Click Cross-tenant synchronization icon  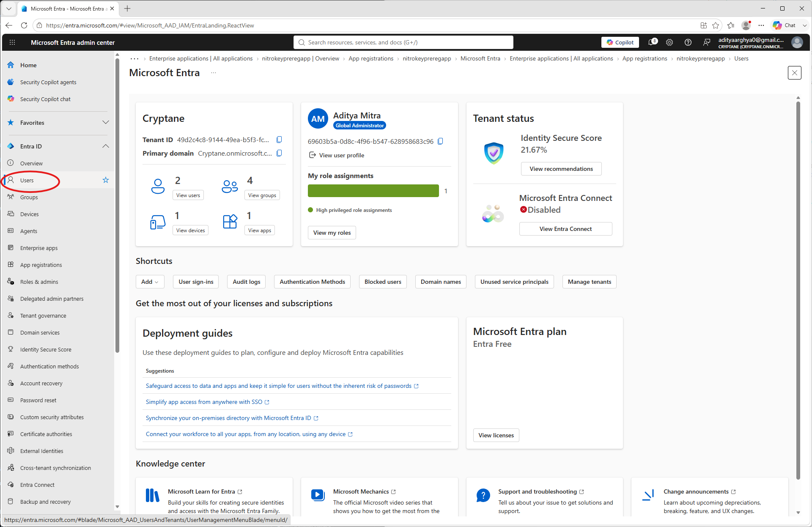pos(11,468)
